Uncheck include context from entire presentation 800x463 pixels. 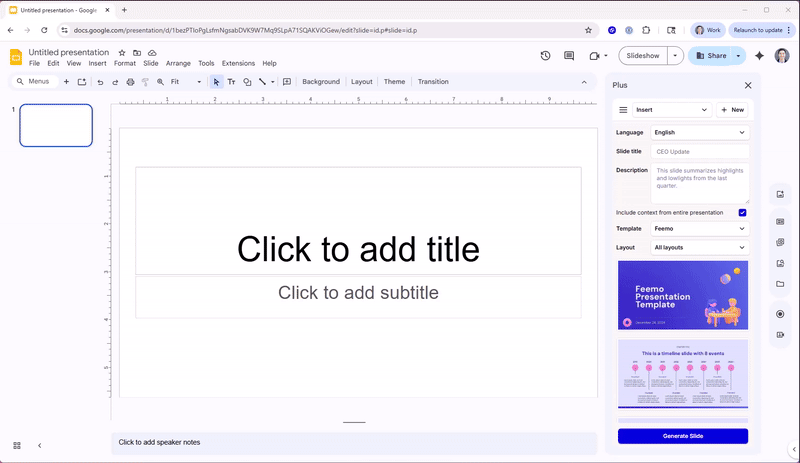tap(742, 212)
